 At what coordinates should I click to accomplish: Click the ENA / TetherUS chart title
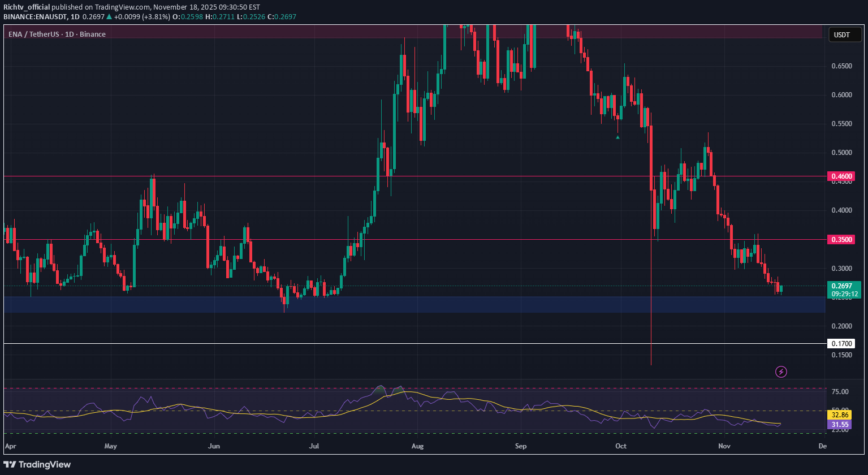57,34
